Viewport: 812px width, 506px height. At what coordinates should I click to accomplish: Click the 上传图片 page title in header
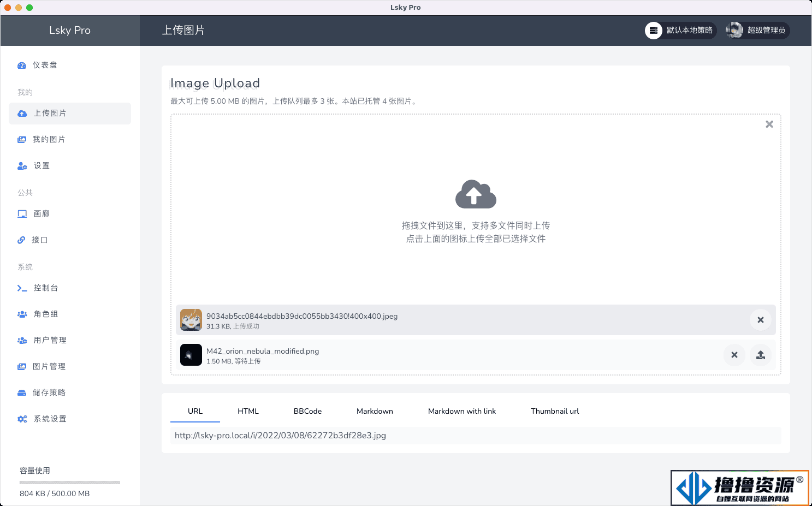(x=183, y=31)
